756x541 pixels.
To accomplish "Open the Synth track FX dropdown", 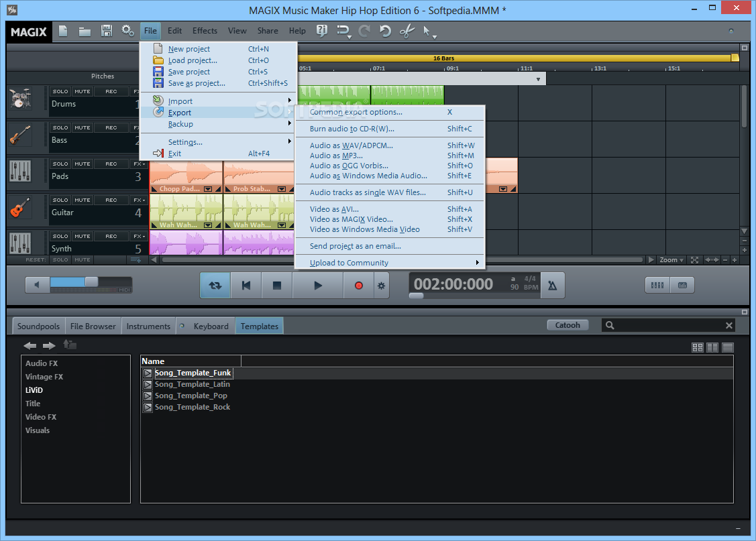I will pos(139,236).
